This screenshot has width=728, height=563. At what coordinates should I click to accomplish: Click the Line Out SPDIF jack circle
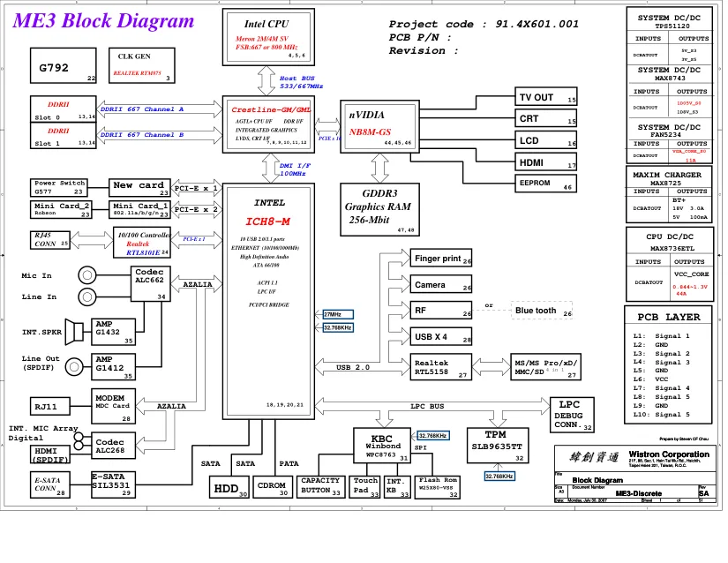74,367
